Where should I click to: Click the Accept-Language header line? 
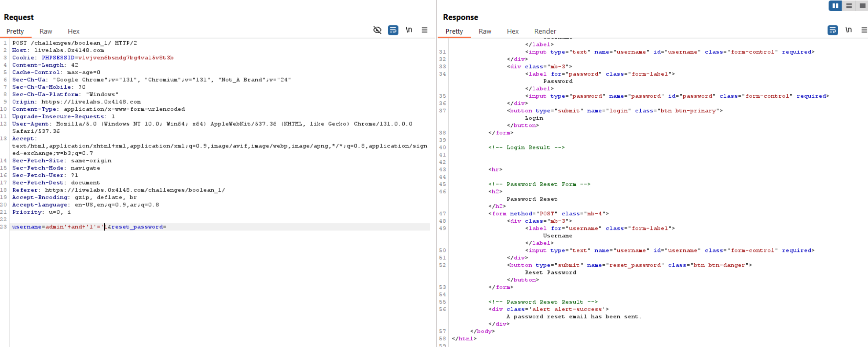click(86, 204)
